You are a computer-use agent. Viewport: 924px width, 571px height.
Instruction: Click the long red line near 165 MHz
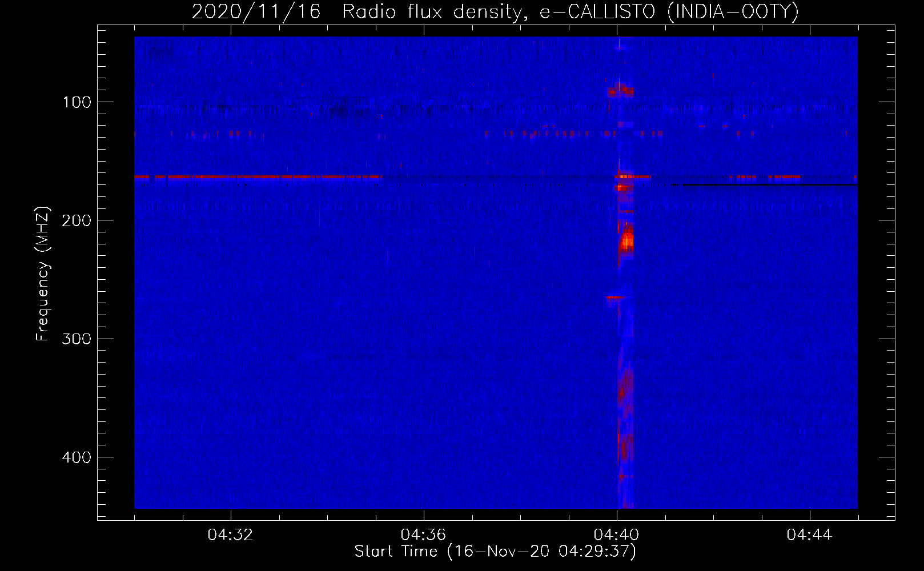[x=257, y=177]
